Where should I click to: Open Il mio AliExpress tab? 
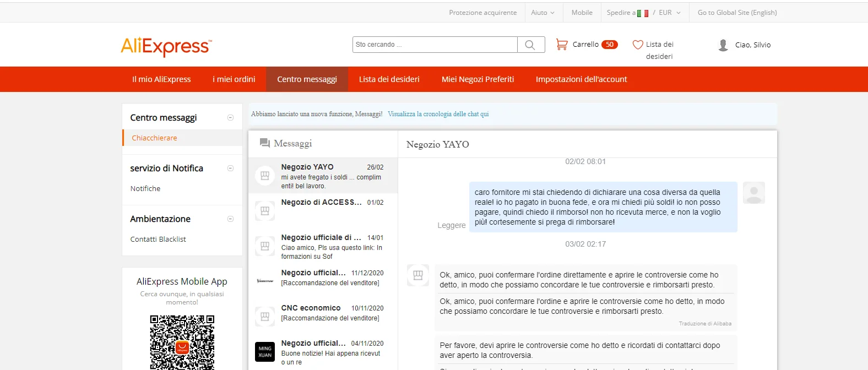[x=161, y=79]
